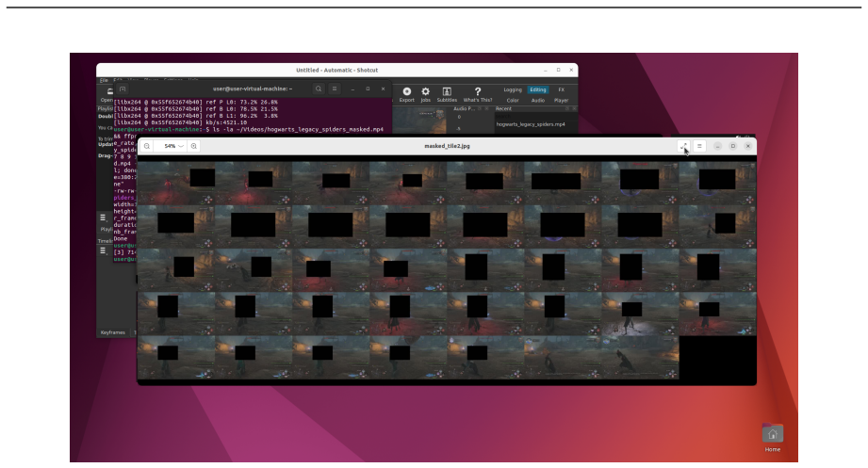Click Export in Shotcut toolbar
868x468 pixels.
pyautogui.click(x=407, y=94)
